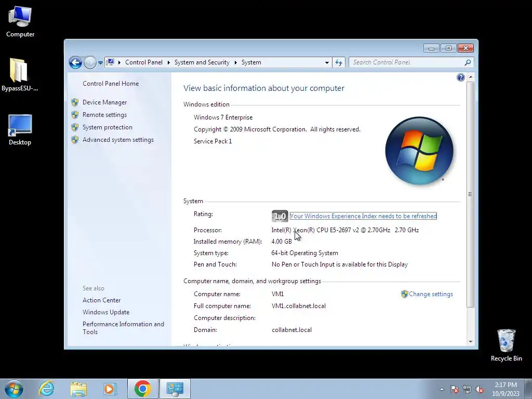Screen dimensions: 532x399
Task: Open Performance Information and Tools
Action: [123, 328]
